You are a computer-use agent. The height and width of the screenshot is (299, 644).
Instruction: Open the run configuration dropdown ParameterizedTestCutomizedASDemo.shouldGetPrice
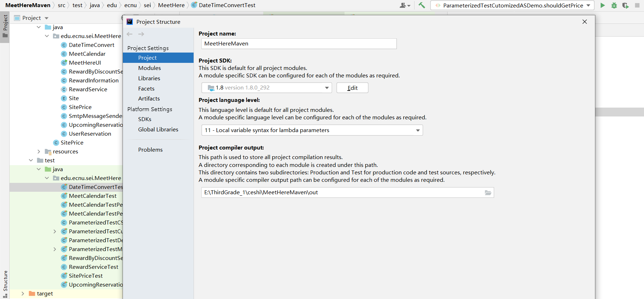[512, 5]
